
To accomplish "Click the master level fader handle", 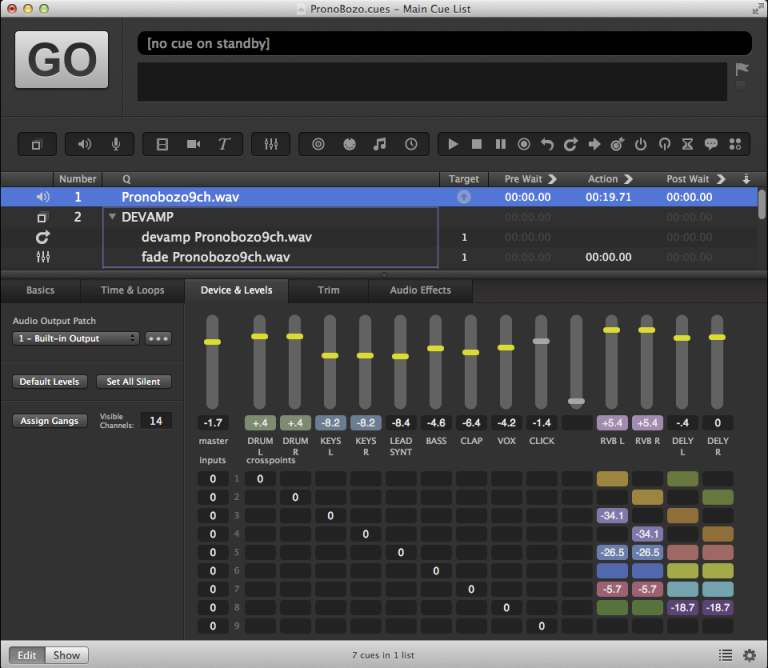I will coord(211,342).
